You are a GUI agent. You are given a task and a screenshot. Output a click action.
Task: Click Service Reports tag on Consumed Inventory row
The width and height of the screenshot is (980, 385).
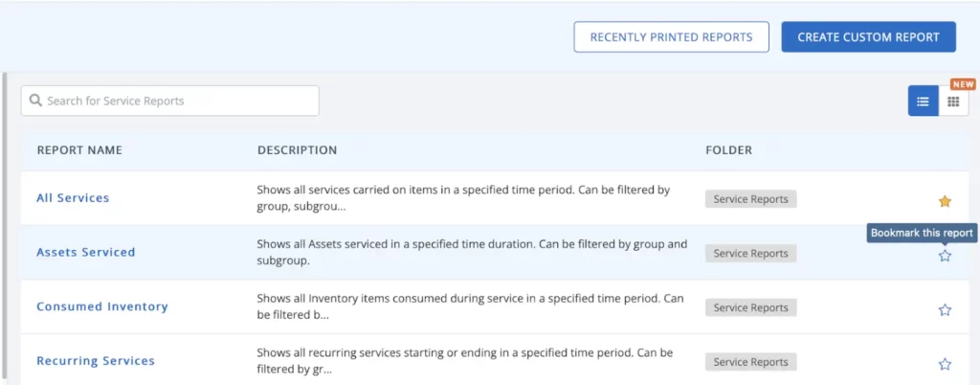[x=750, y=307]
